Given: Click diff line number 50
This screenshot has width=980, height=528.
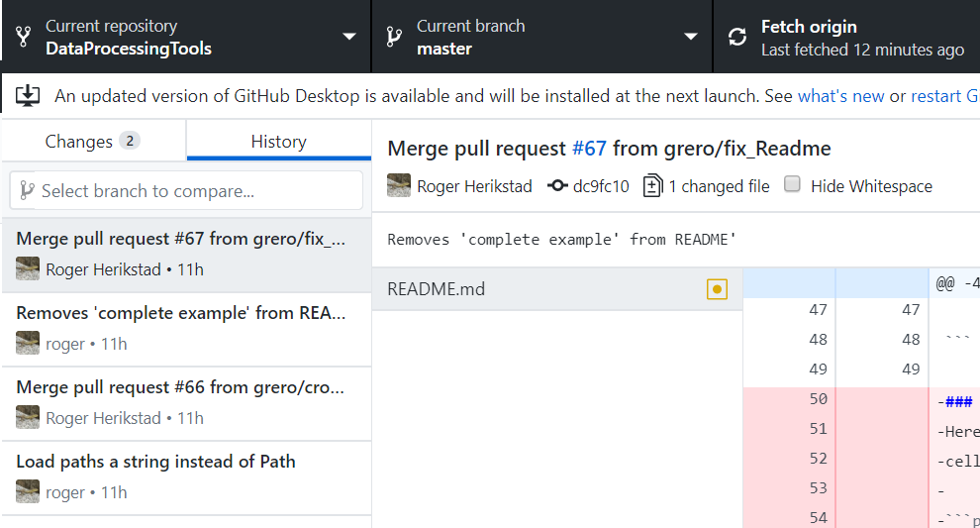Looking at the screenshot, I should (818, 398).
